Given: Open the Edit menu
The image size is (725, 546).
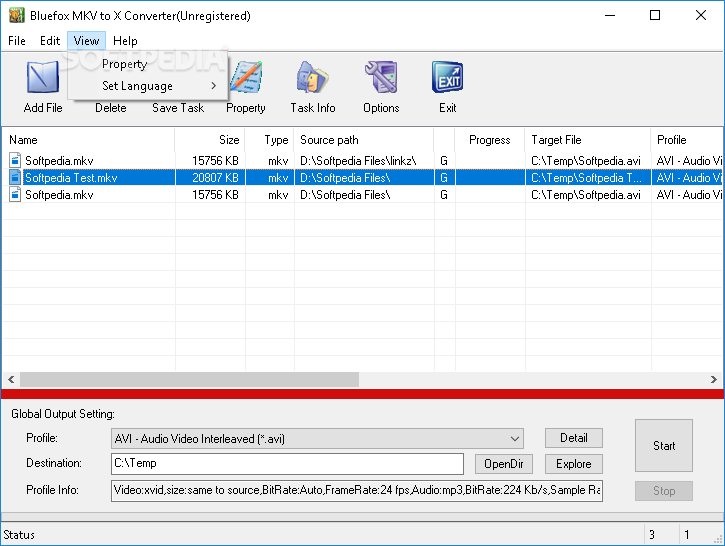Looking at the screenshot, I should click(x=50, y=41).
